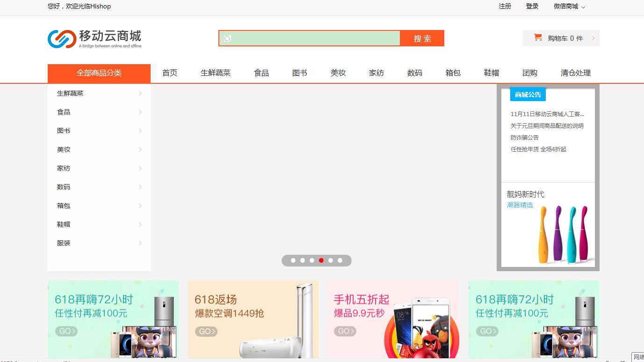Click the 靓妈新时代 heading
The height and width of the screenshot is (362, 644).
pyautogui.click(x=526, y=194)
